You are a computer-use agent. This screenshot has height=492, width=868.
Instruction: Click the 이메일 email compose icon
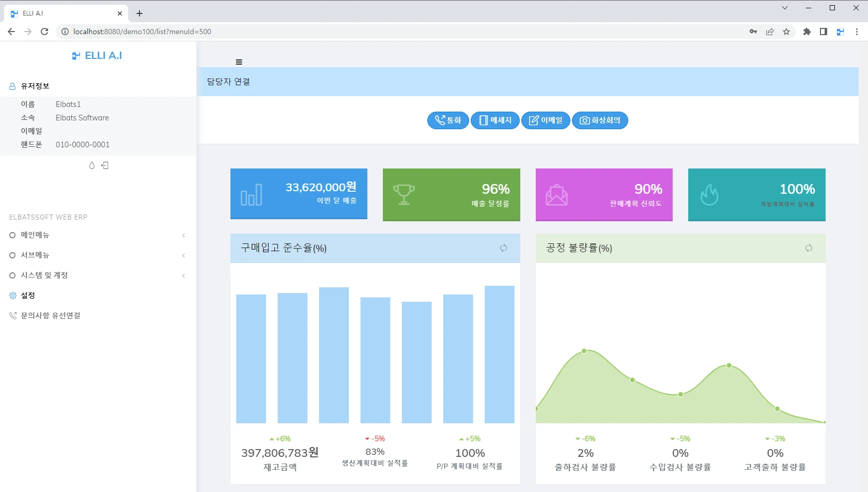tap(545, 120)
